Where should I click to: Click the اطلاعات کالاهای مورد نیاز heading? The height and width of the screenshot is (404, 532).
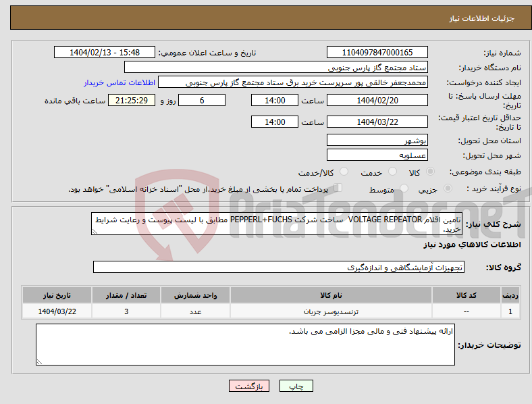[x=472, y=245]
